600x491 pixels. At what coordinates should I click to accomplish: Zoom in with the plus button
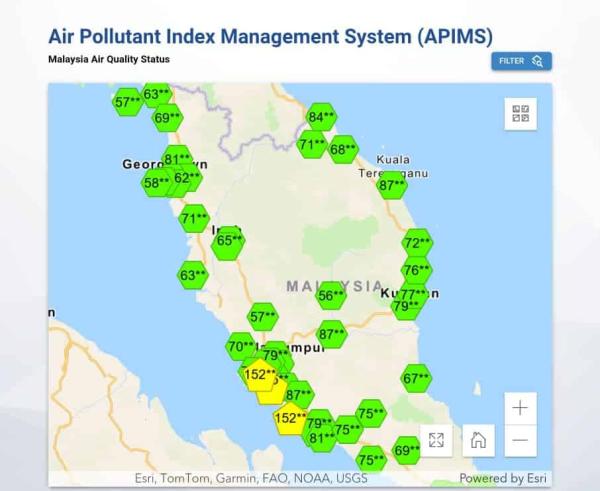(x=520, y=407)
